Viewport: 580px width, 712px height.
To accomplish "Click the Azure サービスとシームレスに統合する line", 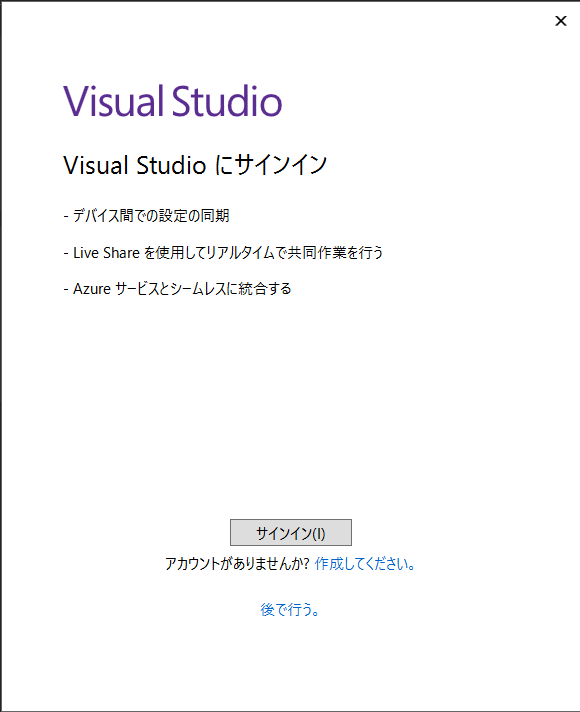I will point(177,289).
